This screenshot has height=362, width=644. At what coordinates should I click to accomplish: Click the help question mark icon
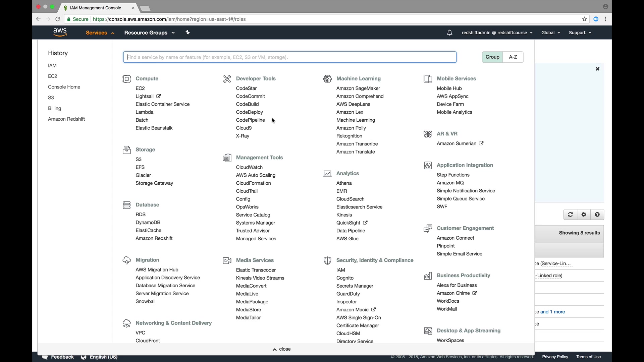[597, 215]
